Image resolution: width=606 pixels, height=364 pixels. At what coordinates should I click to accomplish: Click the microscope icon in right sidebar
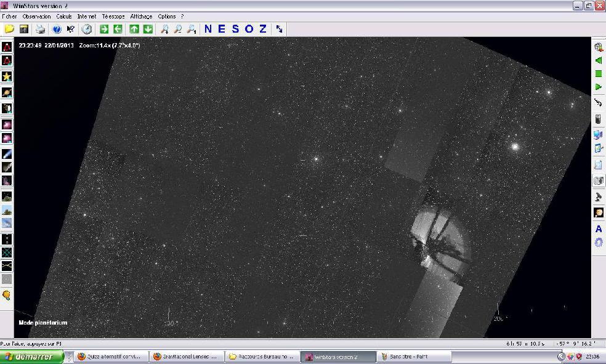tap(598, 196)
